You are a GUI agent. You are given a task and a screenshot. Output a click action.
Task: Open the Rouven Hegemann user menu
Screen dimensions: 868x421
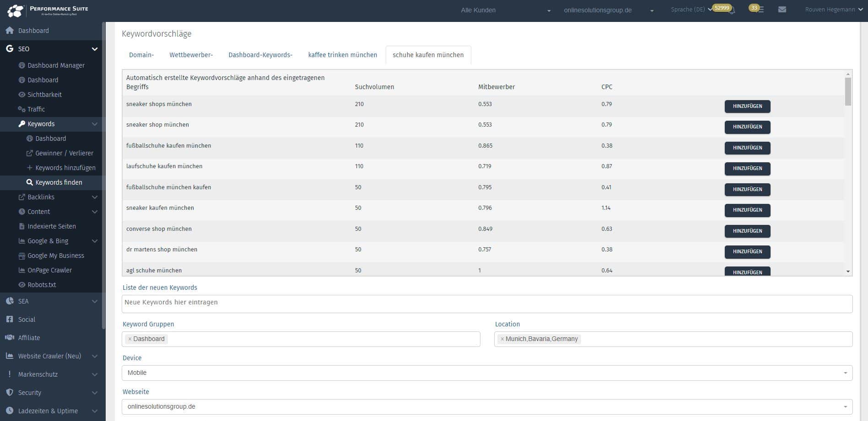point(834,10)
